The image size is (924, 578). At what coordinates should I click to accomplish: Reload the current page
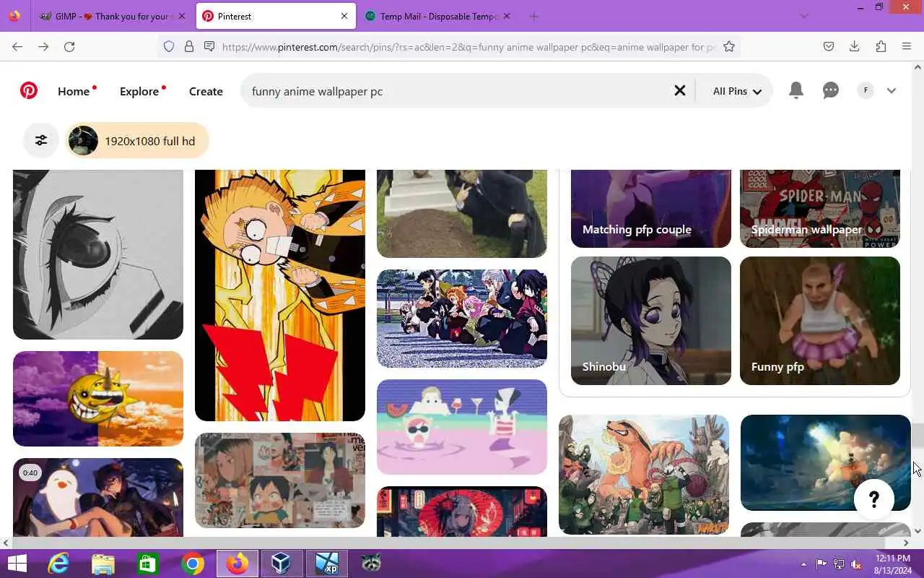(x=69, y=46)
